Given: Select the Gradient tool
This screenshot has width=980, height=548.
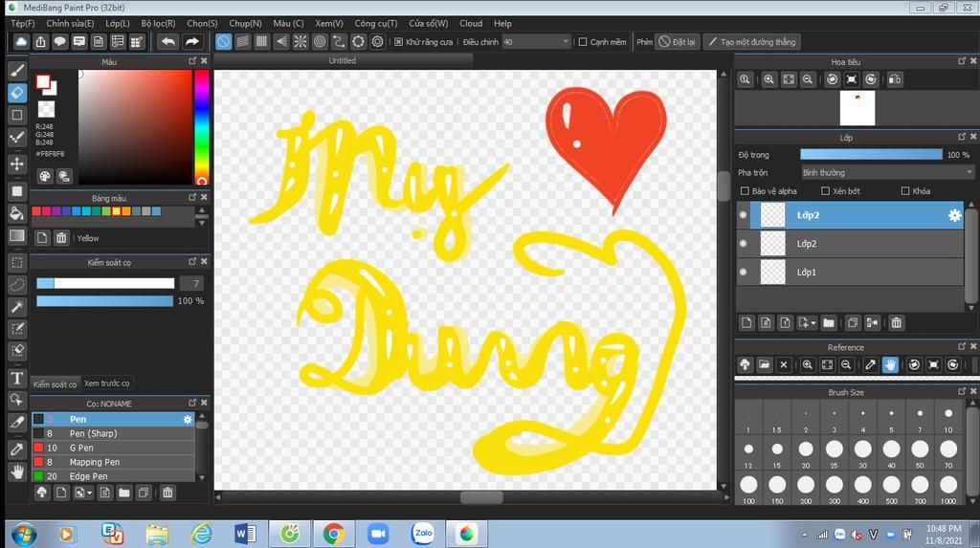Looking at the screenshot, I should coord(17,235).
